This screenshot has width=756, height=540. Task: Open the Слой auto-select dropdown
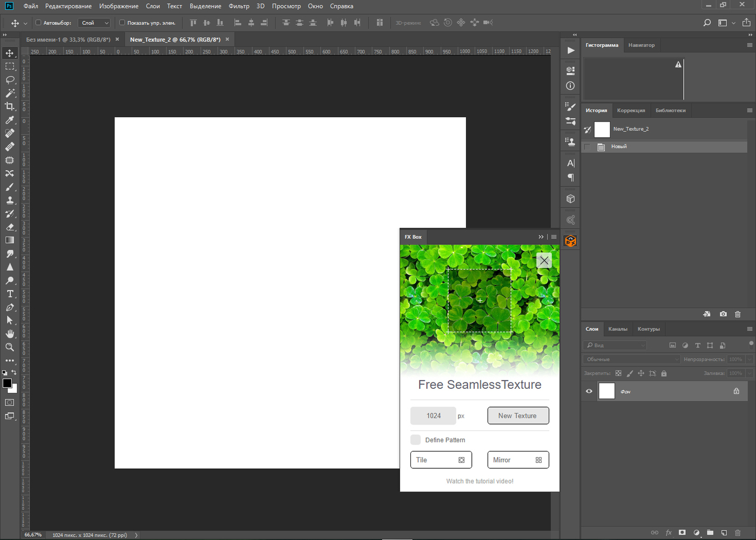(x=94, y=23)
